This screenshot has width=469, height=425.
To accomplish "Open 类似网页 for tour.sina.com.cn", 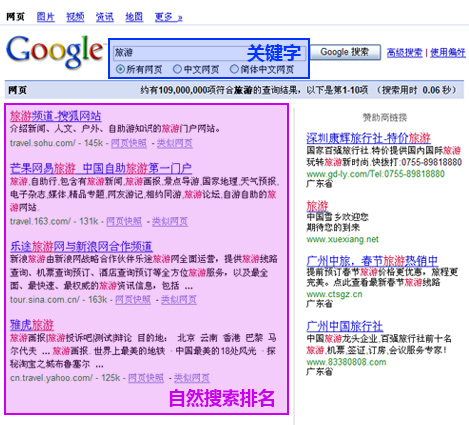I will (x=179, y=300).
